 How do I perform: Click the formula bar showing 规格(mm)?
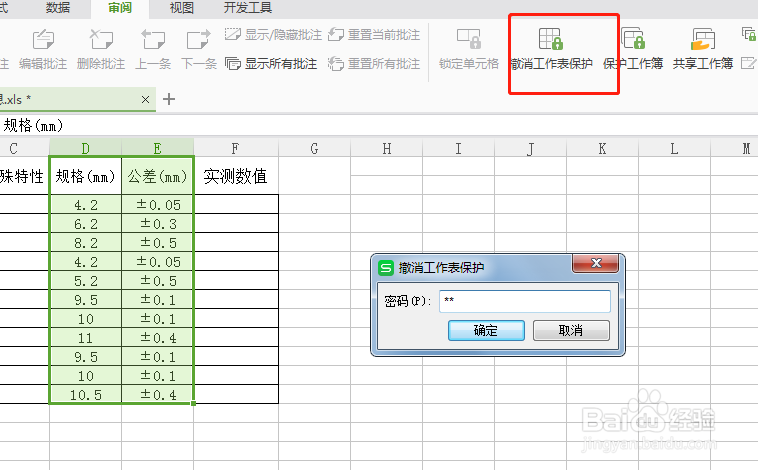379,126
